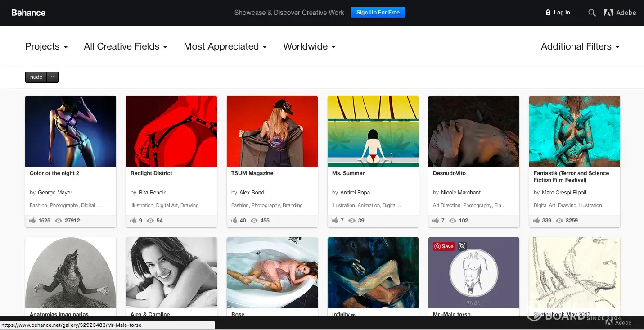
Task: Click views eye icon on DesnudoVito card
Action: click(x=453, y=221)
